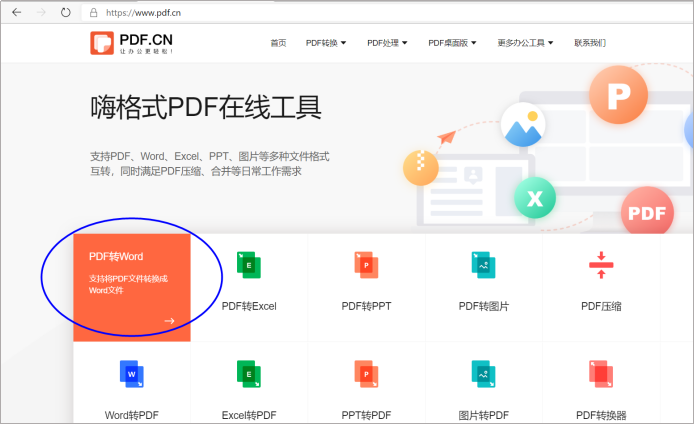Viewport: 695px width, 424px height.
Task: Open the Excel转PDF label link
Action: pos(249,415)
